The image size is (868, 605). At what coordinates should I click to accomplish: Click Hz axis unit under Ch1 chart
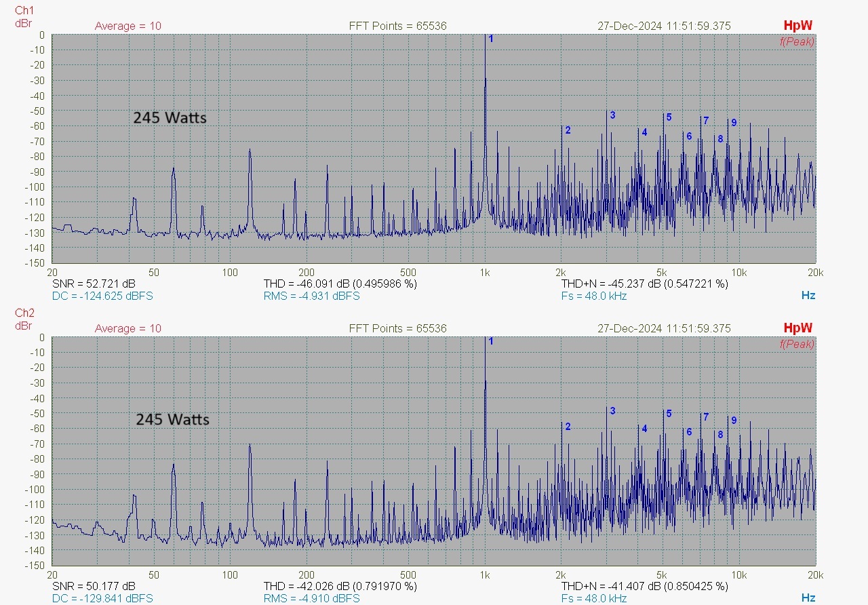click(808, 296)
